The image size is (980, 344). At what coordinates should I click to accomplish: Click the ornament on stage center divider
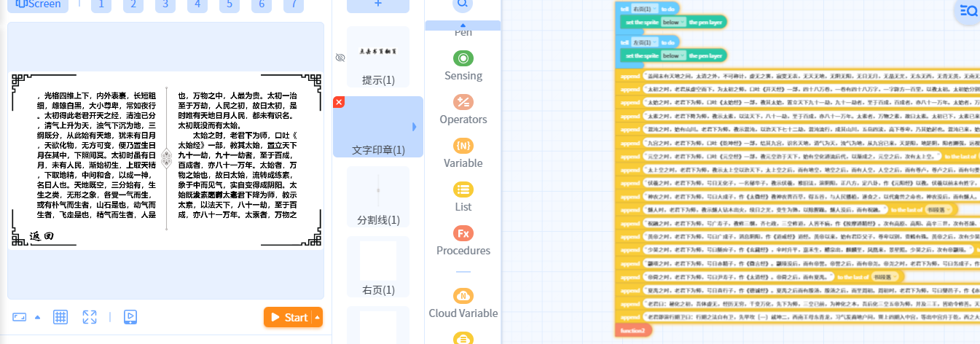(x=166, y=158)
